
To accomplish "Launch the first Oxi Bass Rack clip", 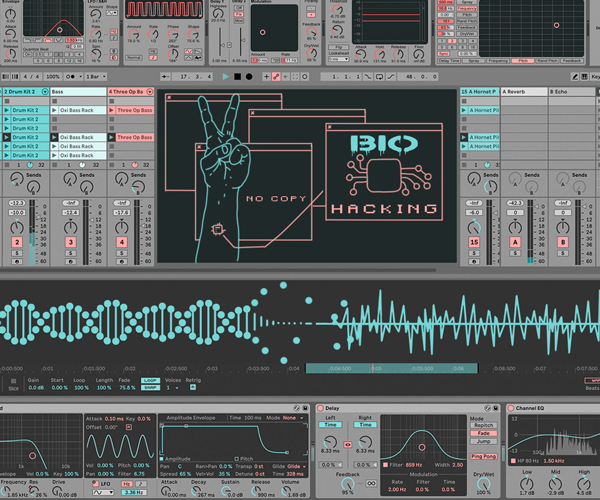I will click(54, 110).
